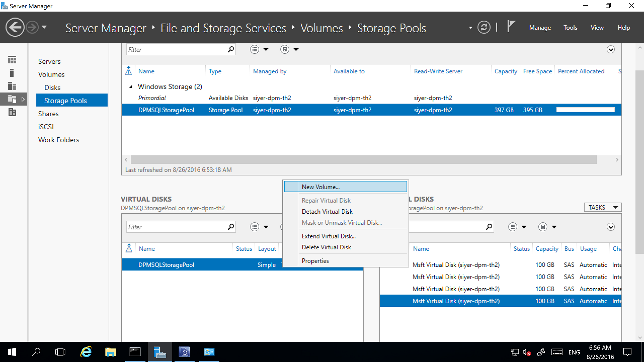The width and height of the screenshot is (644, 362).
Task: Select Extend Virtual Disk from context menu
Action: click(329, 236)
